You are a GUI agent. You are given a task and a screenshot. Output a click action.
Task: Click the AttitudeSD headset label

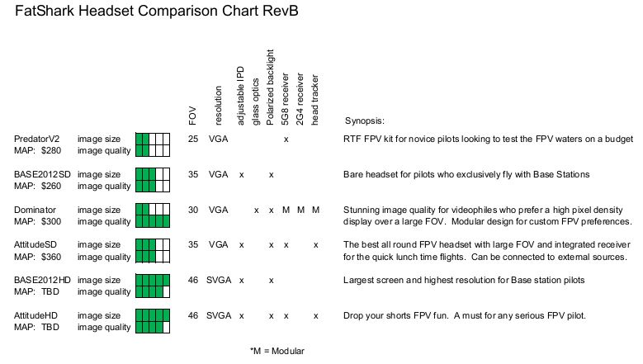tap(37, 245)
